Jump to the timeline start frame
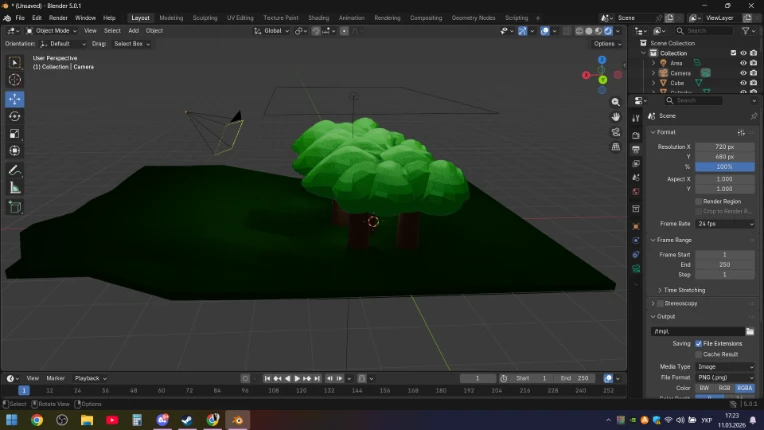Viewport: 764px width, 430px height. coord(267,378)
